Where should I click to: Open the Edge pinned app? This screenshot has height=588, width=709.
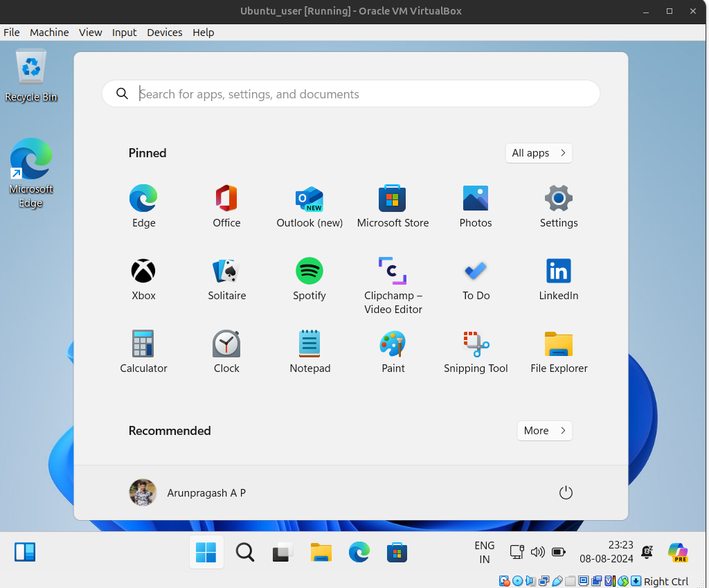[143, 206]
